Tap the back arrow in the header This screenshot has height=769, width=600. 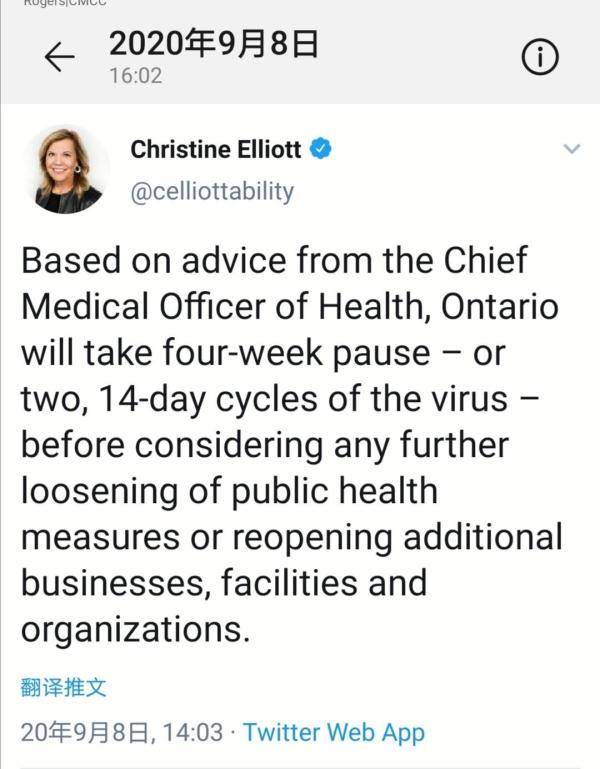pyautogui.click(x=60, y=59)
